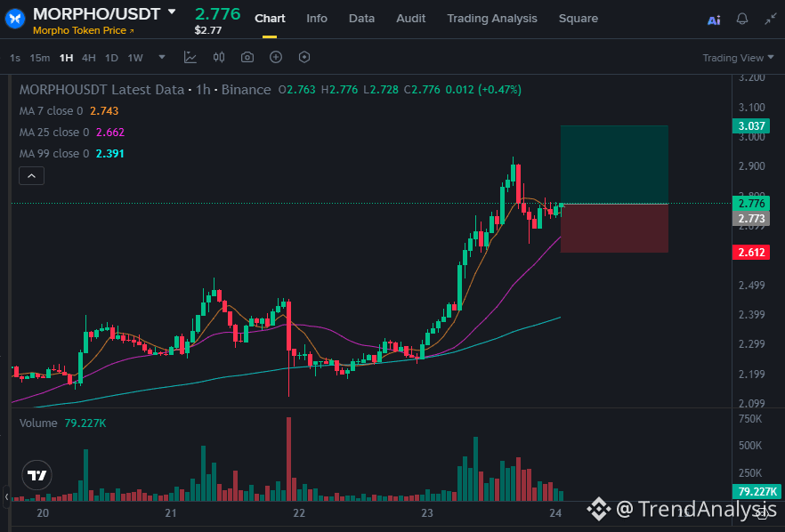This screenshot has width=785, height=532.
Task: Expand the left side panel arrow
Action: pyautogui.click(x=6, y=497)
